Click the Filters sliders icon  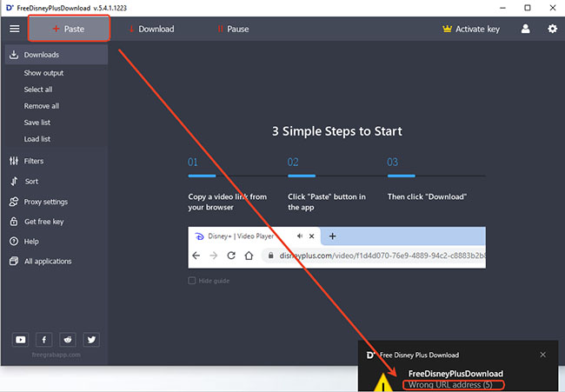[x=14, y=161]
